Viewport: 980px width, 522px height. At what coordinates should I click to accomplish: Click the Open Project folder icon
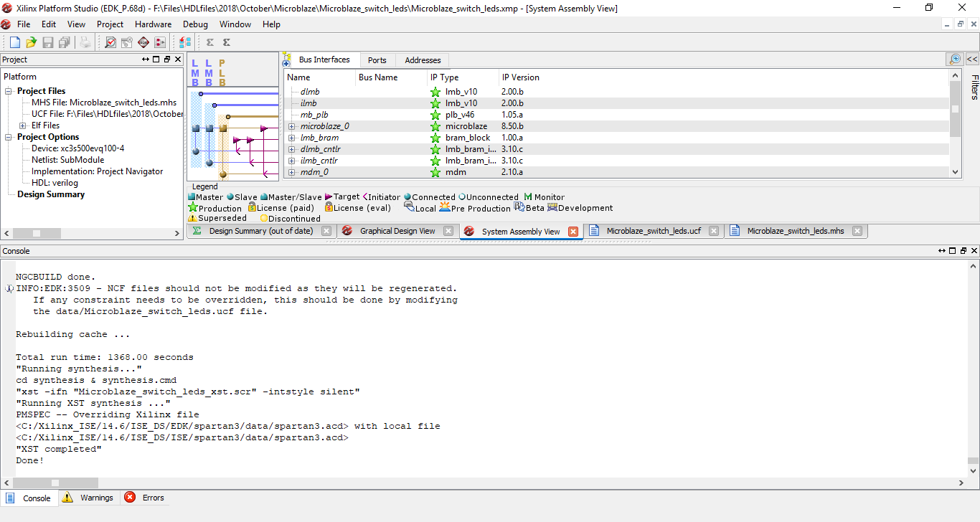pyautogui.click(x=31, y=42)
